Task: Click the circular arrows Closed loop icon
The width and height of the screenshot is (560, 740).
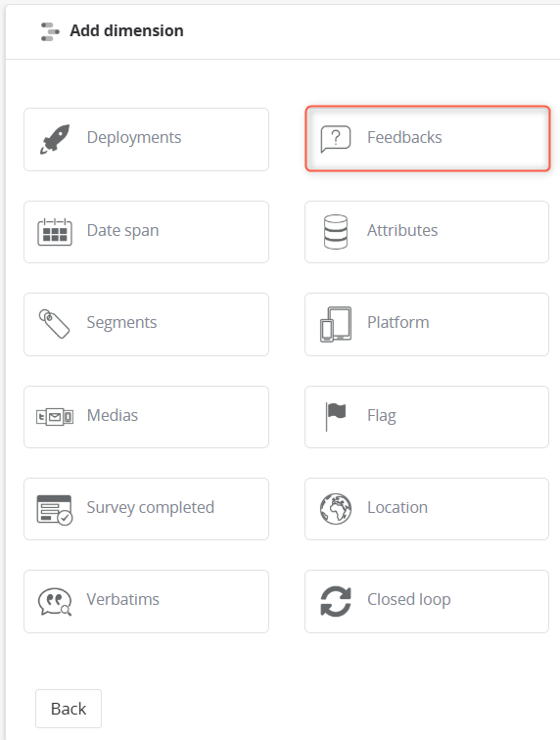Action: 336,601
